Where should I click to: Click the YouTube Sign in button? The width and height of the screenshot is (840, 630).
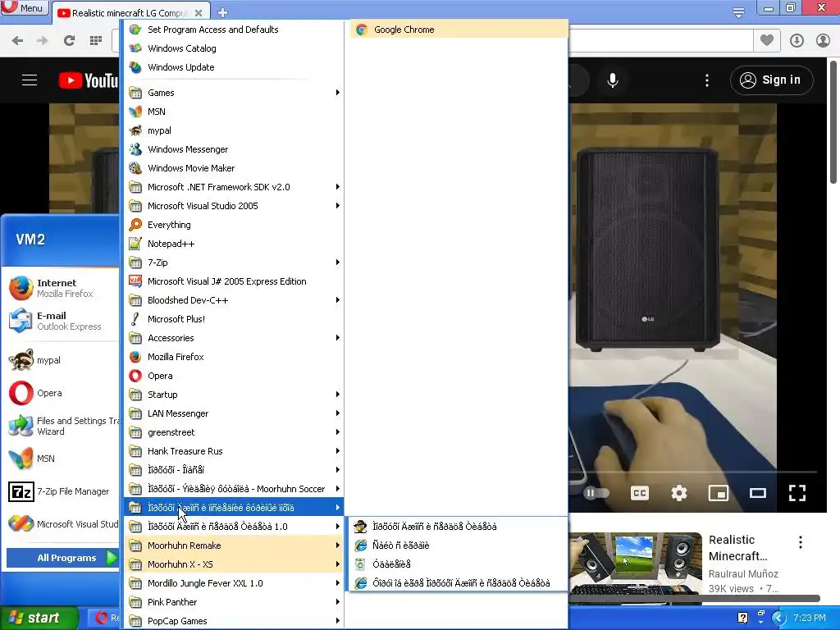coord(771,80)
